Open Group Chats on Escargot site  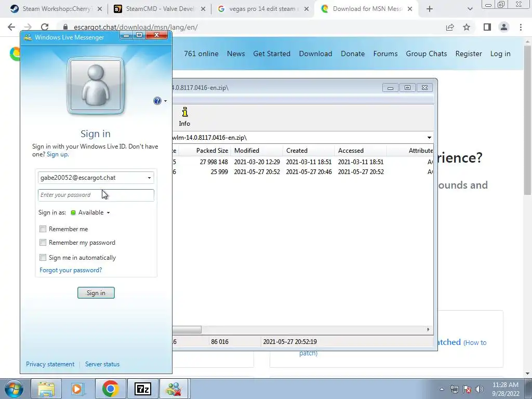(x=427, y=54)
